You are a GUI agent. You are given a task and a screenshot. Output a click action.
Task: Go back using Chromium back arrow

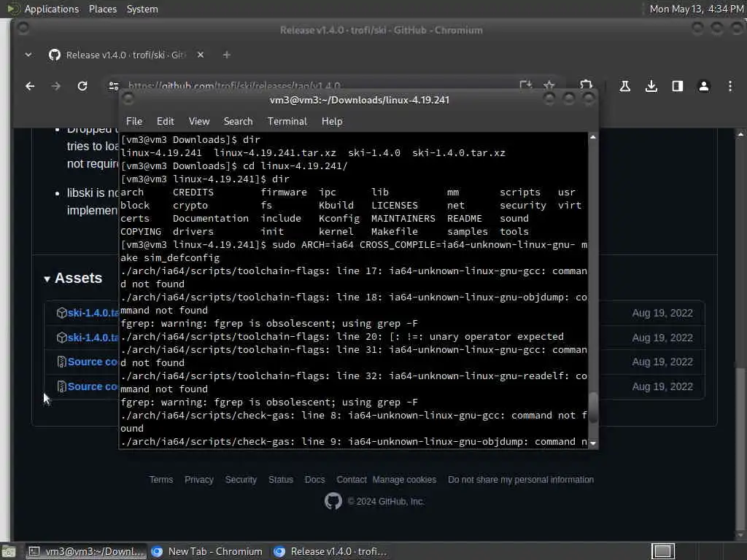30,86
